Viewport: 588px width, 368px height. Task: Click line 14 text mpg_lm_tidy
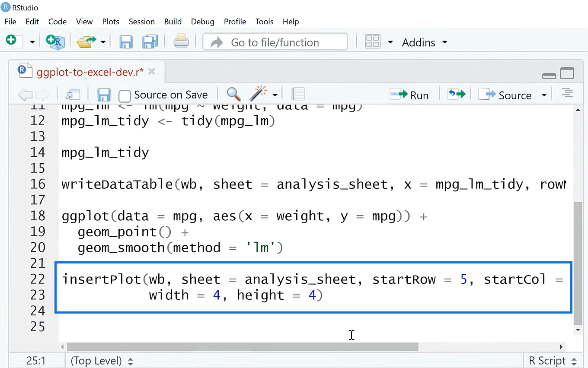click(x=105, y=153)
